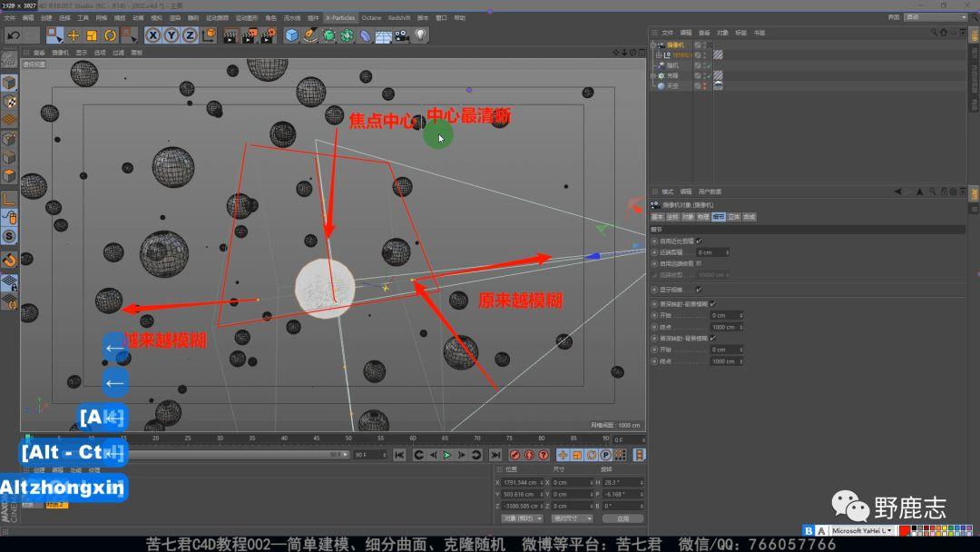
Task: Open the Pen spline tool
Action: click(310, 35)
